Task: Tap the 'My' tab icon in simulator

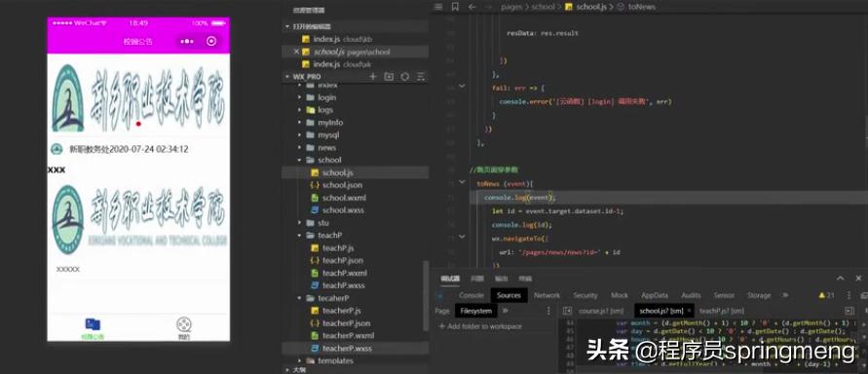Action: (x=184, y=324)
